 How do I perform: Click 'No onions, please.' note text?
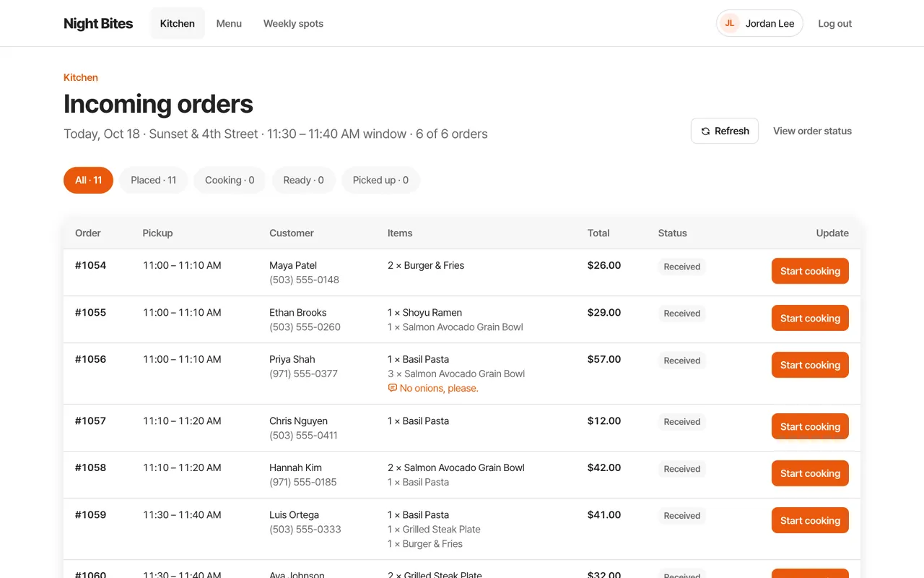point(439,388)
